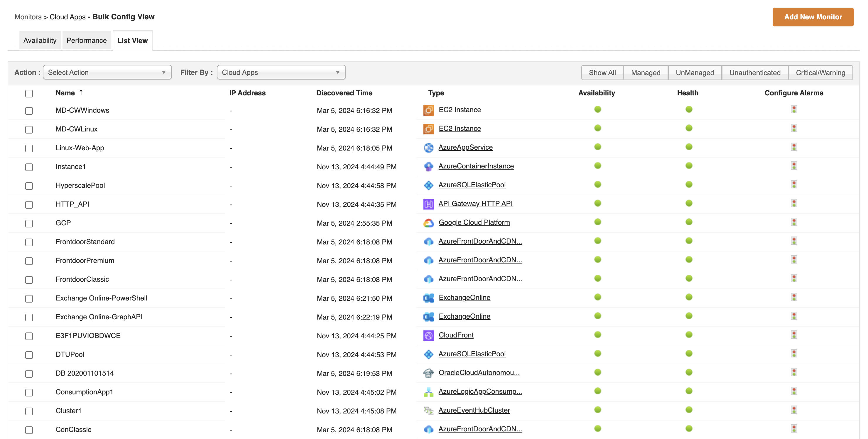Click ExchangeOnline icon in Exchange Online-GraphAPI row
The image size is (868, 439).
[x=428, y=317]
